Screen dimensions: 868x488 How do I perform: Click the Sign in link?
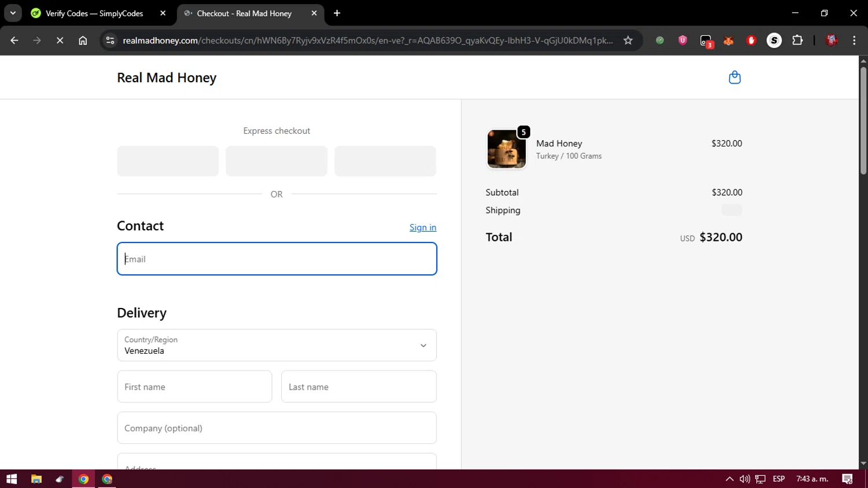click(423, 228)
